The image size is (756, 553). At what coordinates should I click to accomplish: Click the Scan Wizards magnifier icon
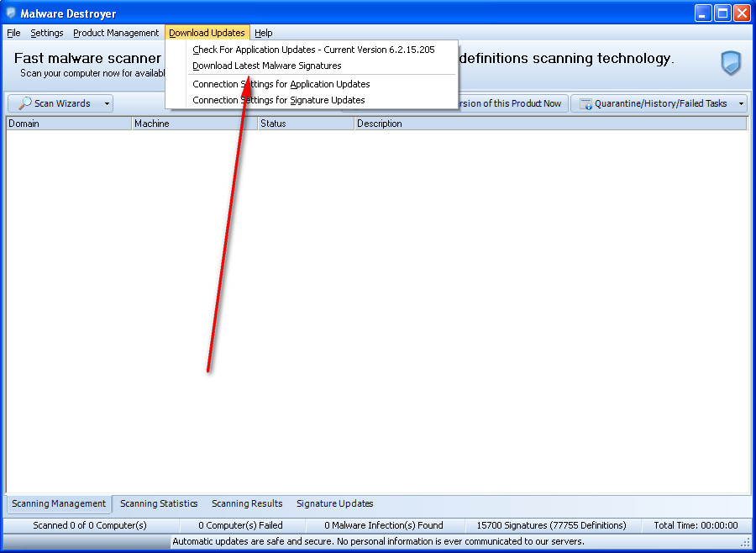[24, 103]
